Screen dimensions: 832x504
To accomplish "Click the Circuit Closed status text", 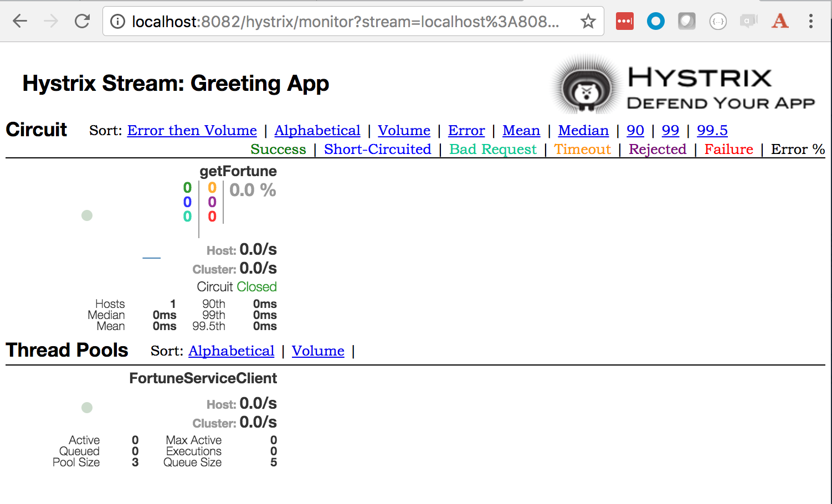I will [237, 287].
